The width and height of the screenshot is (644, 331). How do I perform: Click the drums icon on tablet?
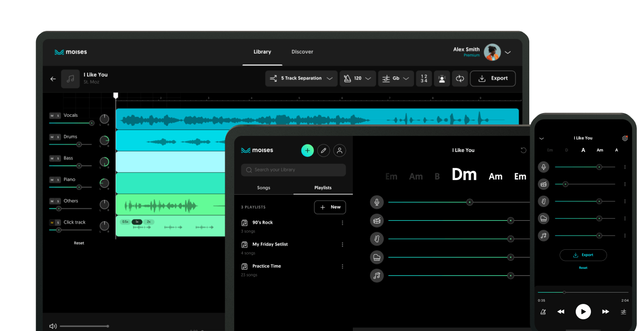[377, 220]
